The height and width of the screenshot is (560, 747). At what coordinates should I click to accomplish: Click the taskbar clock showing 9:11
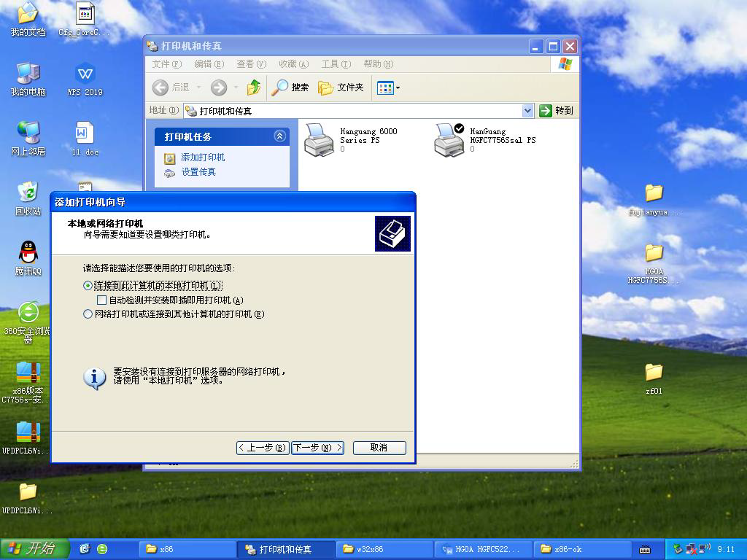pos(726,549)
